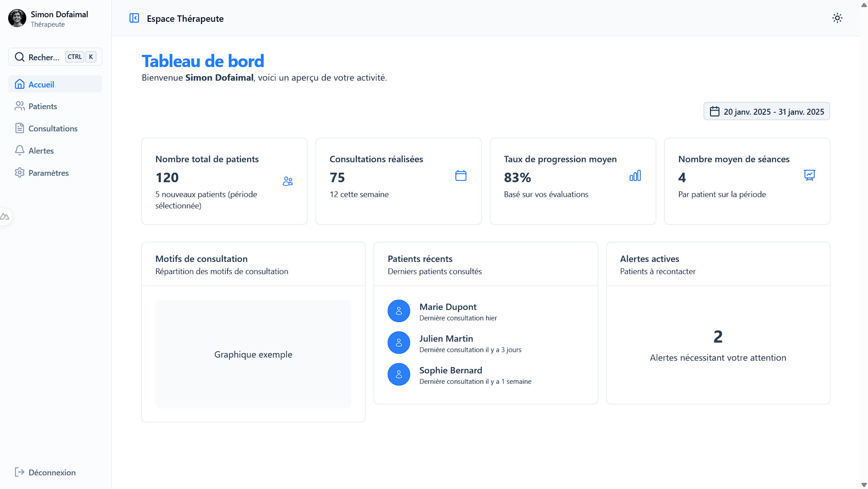Click the floating mountain logo icon at left edge
868x489 pixels.
tap(5, 217)
